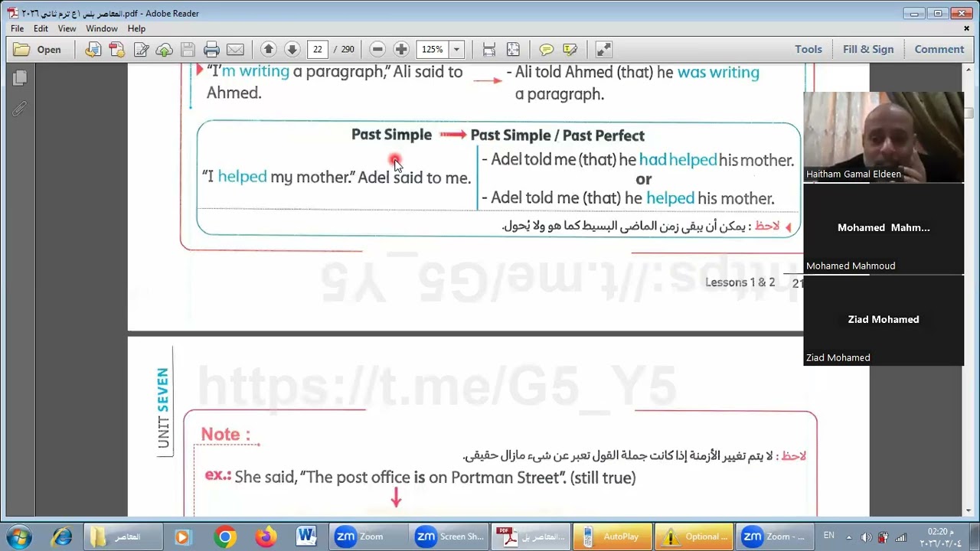Show page thumbnails panel in sidebar
This screenshot has width=980, height=551.
tap(20, 78)
